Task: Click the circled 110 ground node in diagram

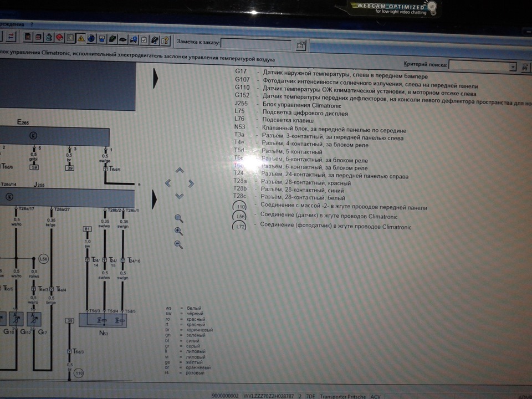Action: click(x=79, y=373)
